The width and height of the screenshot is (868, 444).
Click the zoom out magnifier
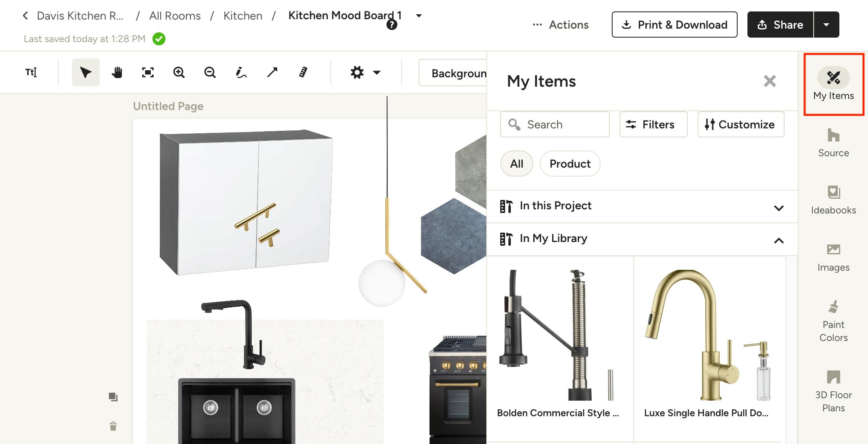point(210,72)
